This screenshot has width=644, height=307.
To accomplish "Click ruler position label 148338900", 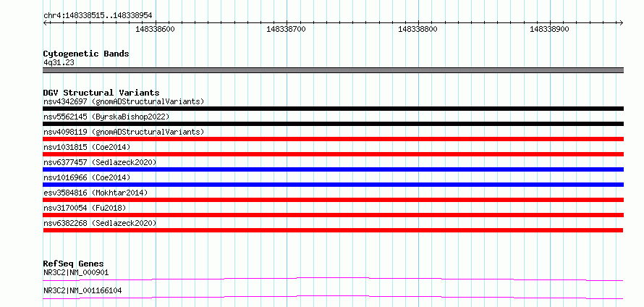I will click(x=549, y=29).
